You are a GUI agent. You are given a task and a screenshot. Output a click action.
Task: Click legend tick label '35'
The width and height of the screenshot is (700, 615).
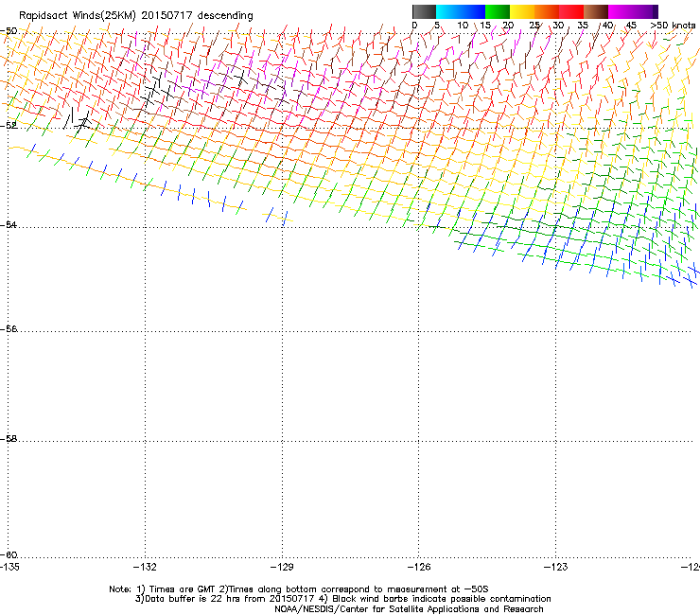tap(583, 25)
